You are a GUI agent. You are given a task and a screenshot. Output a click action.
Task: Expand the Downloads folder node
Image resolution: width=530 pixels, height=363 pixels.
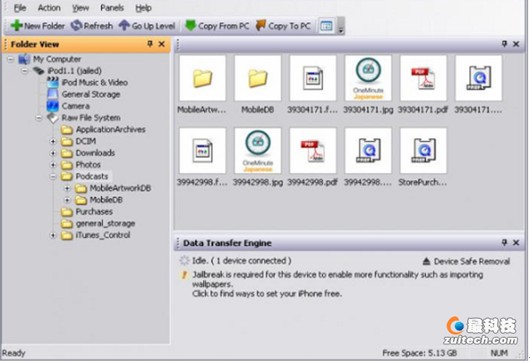53,153
